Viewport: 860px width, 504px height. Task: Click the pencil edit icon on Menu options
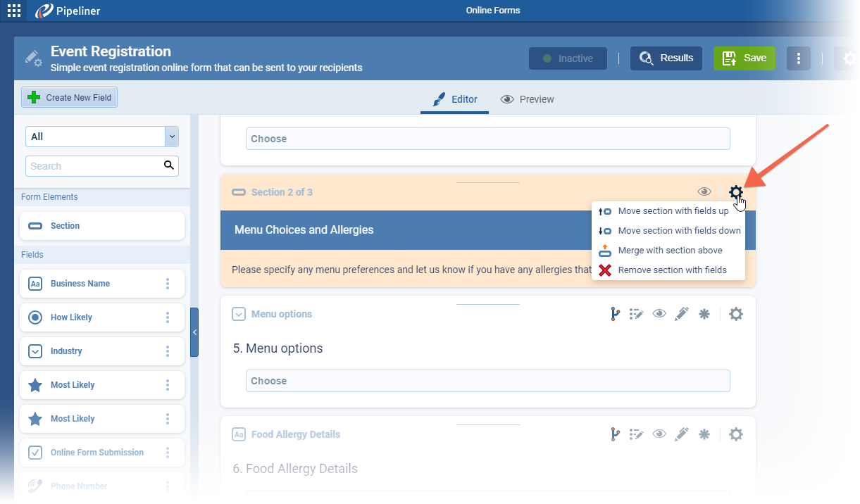coord(681,315)
